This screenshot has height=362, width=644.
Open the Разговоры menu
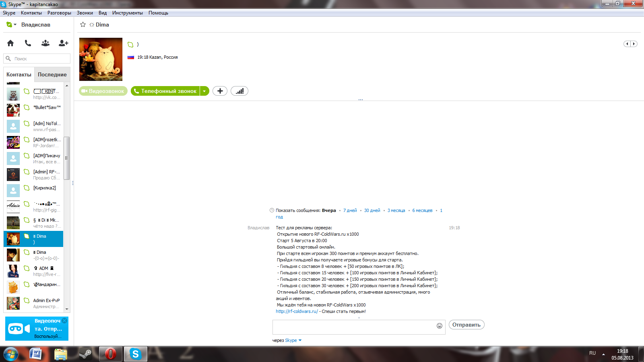[59, 13]
